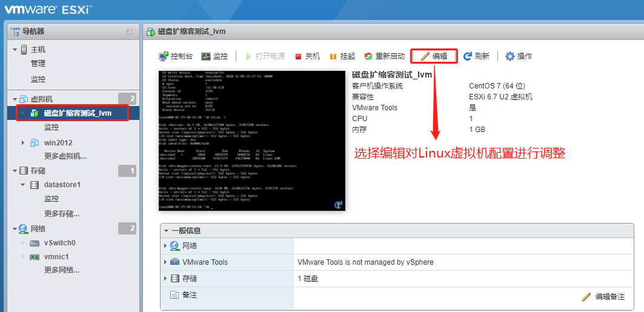Click the pencil icon beside 编辑备注
This screenshot has height=312, width=644.
[586, 296]
